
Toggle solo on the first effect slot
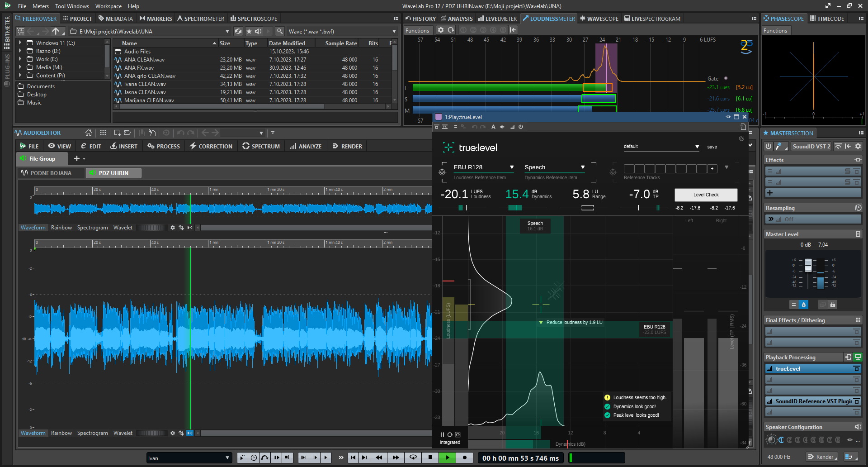848,171
